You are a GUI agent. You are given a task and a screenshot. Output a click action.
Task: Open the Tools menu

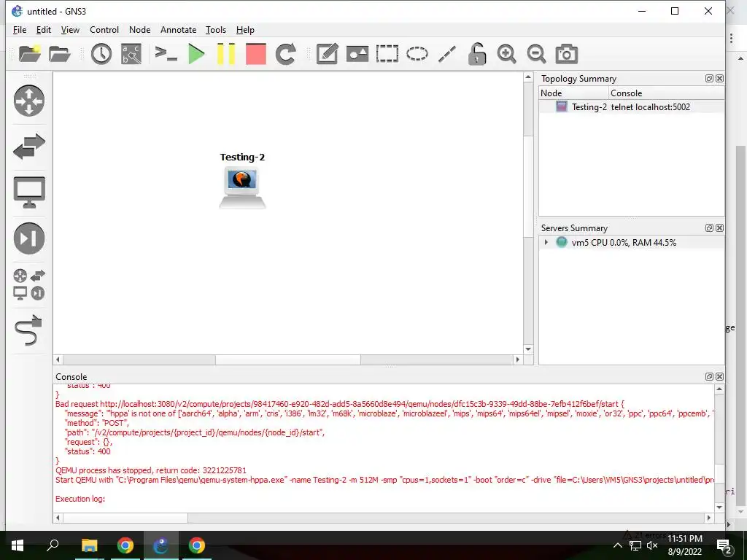coord(216,29)
